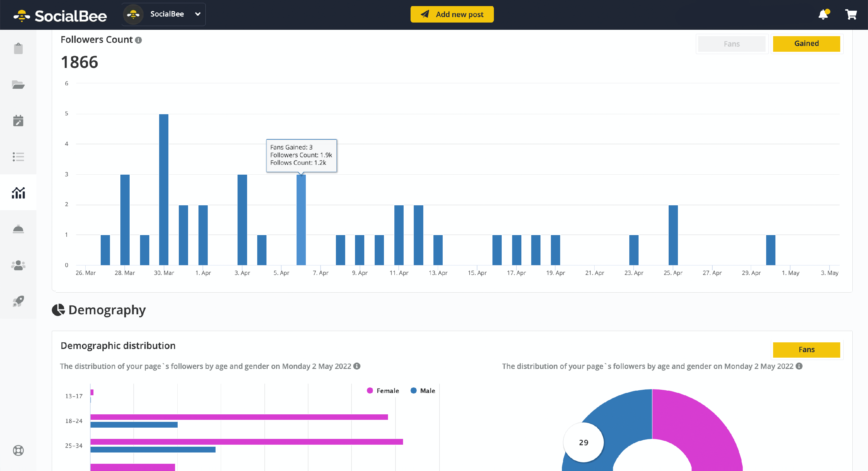Click the 29 donut chart label
Image resolution: width=868 pixels, height=471 pixels.
(584, 442)
